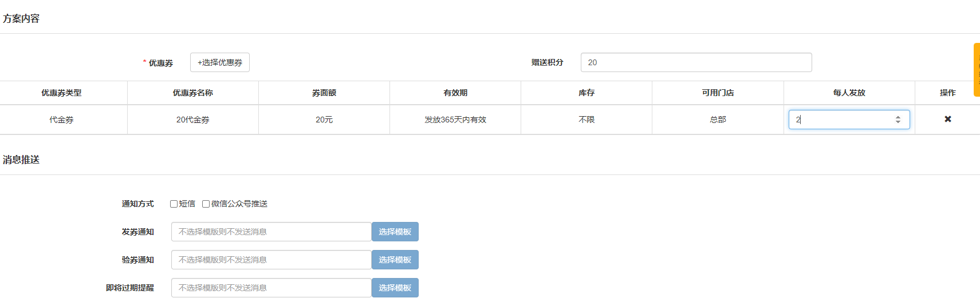Screen dimensions: 980x302
Task: Decrease 每人发放 count with down arrow
Action: click(898, 122)
